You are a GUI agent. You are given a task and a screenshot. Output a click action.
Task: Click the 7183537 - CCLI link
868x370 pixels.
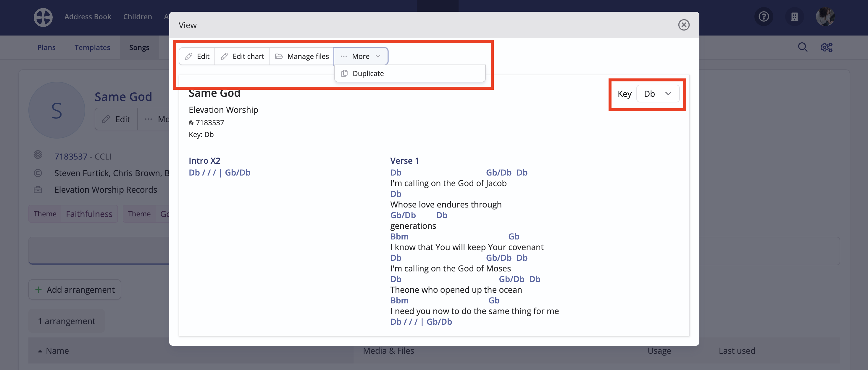[83, 157]
